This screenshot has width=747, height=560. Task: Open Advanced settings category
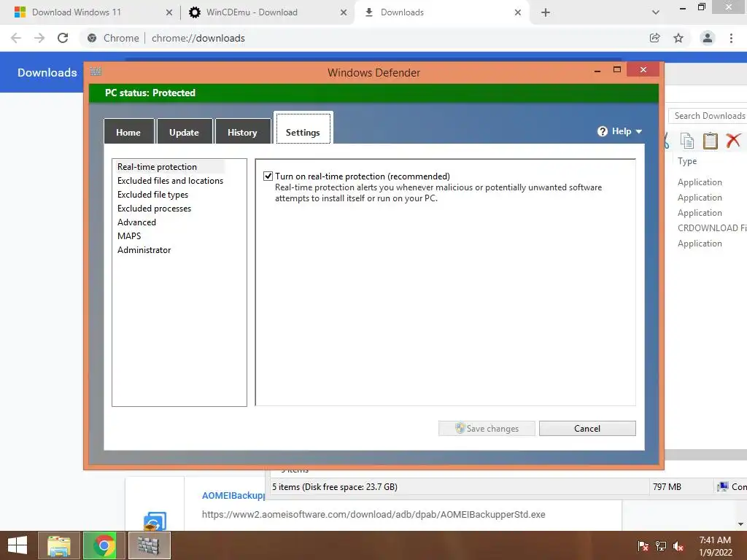click(136, 222)
